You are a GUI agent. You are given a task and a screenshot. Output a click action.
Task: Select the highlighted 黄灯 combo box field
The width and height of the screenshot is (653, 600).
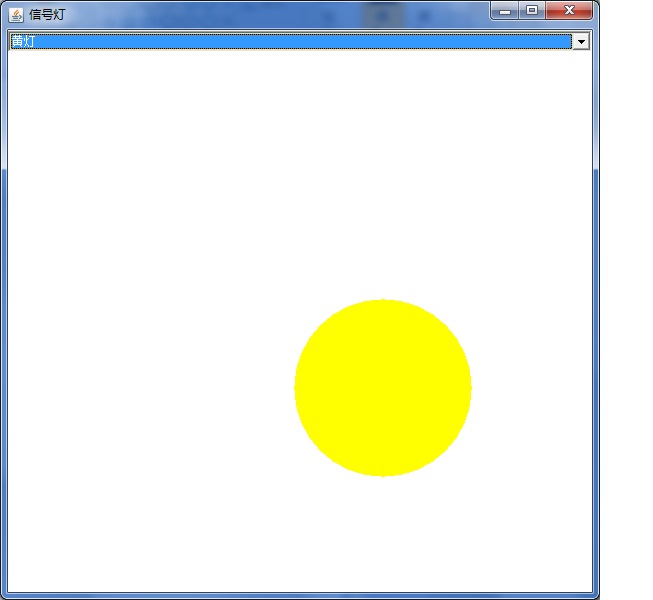[x=291, y=41]
